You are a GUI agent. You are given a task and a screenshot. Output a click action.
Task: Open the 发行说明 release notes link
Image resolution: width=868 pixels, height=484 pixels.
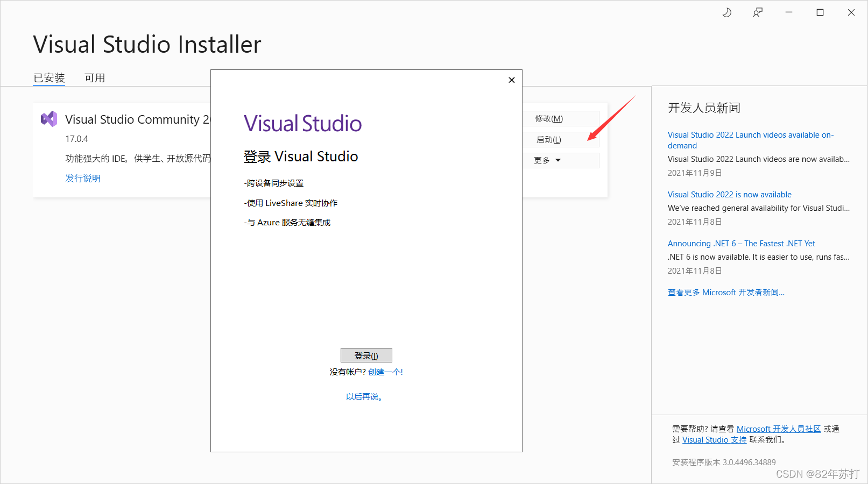pos(83,178)
